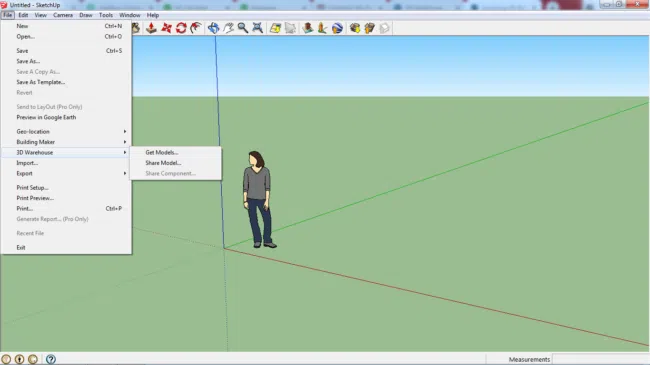Viewport: 650px width, 365px height.
Task: Click the geo-location status bar icon
Action: click(x=6, y=359)
